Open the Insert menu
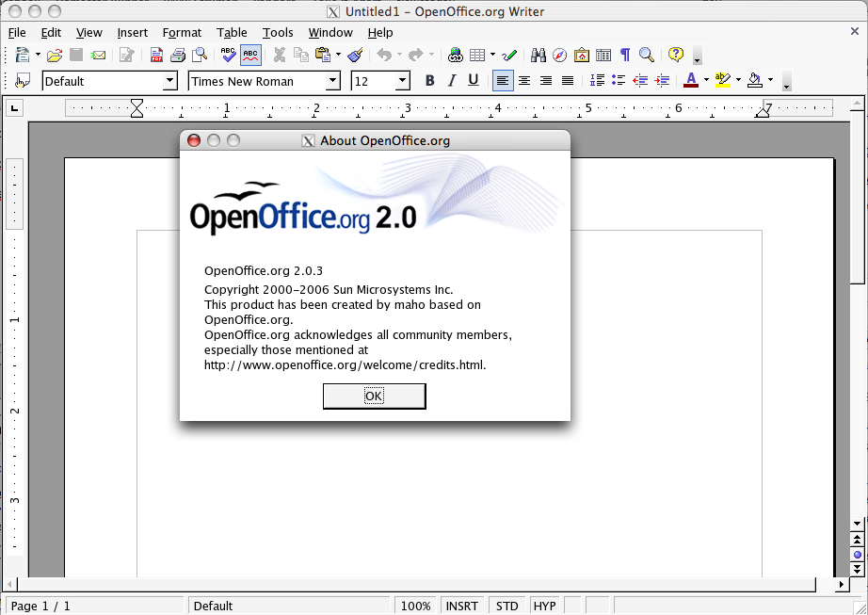This screenshot has width=868, height=615. point(133,33)
